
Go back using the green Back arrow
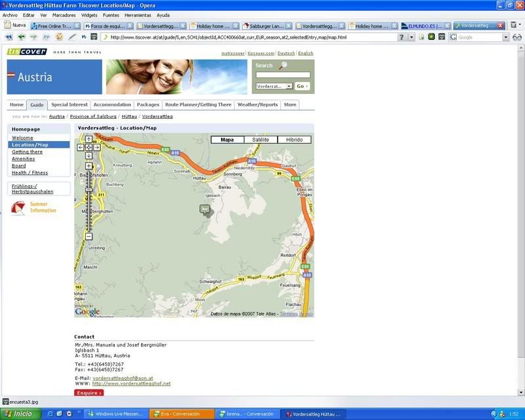click(x=22, y=37)
